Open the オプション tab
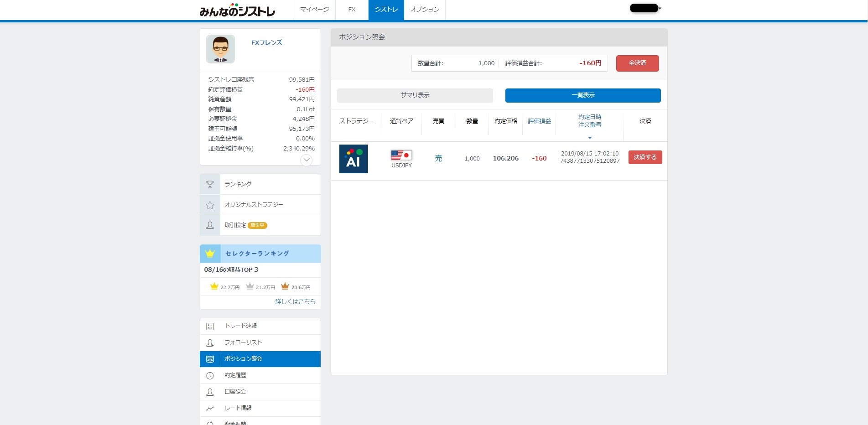 point(425,10)
